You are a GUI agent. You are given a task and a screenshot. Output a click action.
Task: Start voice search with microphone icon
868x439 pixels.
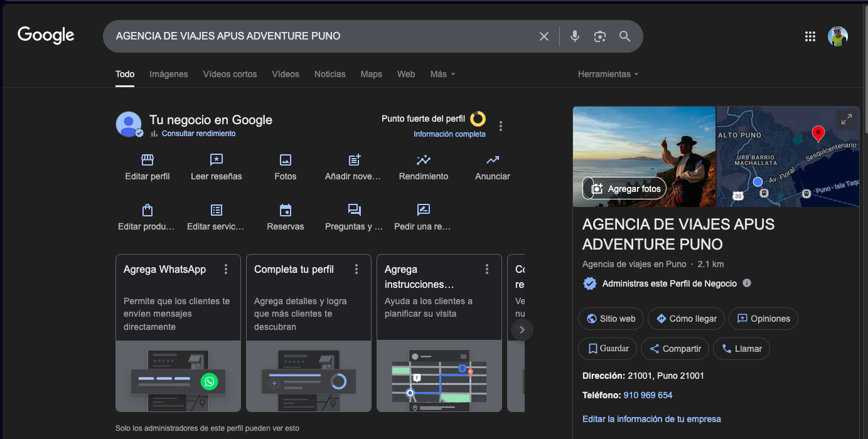575,36
